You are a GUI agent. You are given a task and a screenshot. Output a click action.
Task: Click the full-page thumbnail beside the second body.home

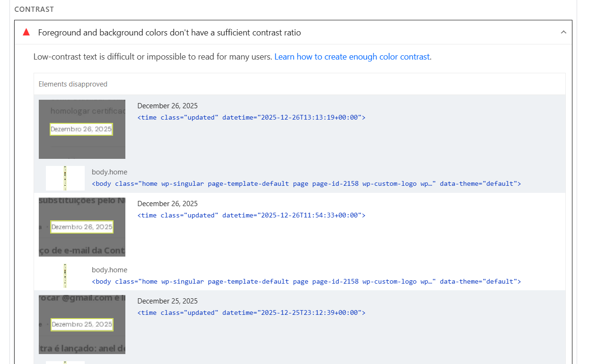click(x=65, y=276)
